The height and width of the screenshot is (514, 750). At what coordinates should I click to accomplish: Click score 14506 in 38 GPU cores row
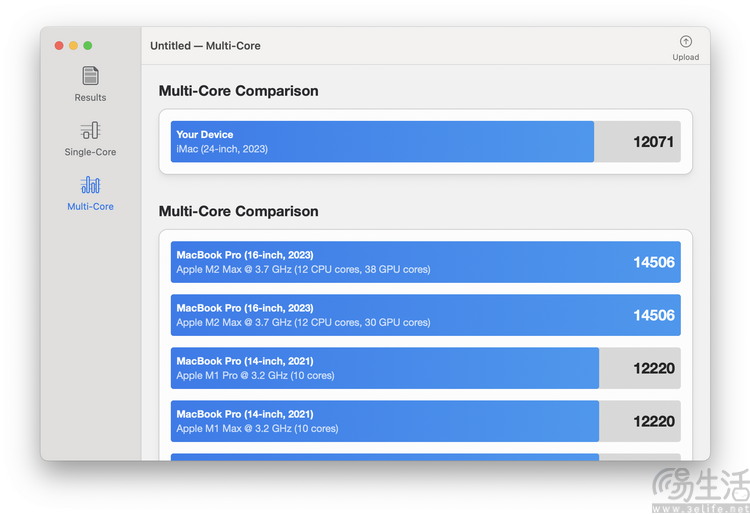point(654,262)
